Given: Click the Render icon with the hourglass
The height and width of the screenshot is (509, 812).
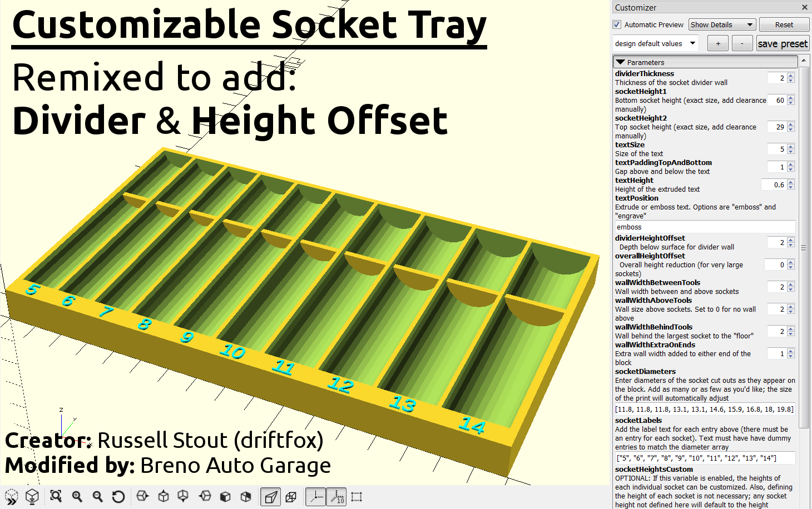Looking at the screenshot, I should point(32,496).
